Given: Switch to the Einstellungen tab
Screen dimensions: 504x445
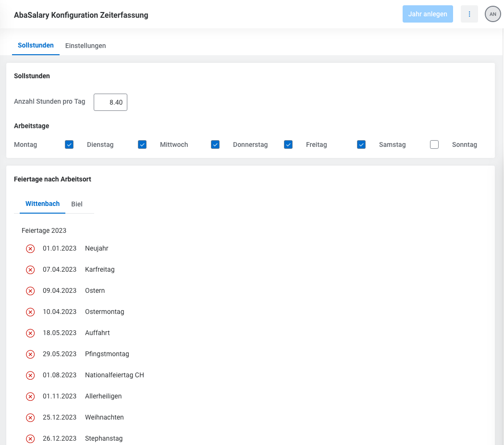Looking at the screenshot, I should tap(86, 46).
